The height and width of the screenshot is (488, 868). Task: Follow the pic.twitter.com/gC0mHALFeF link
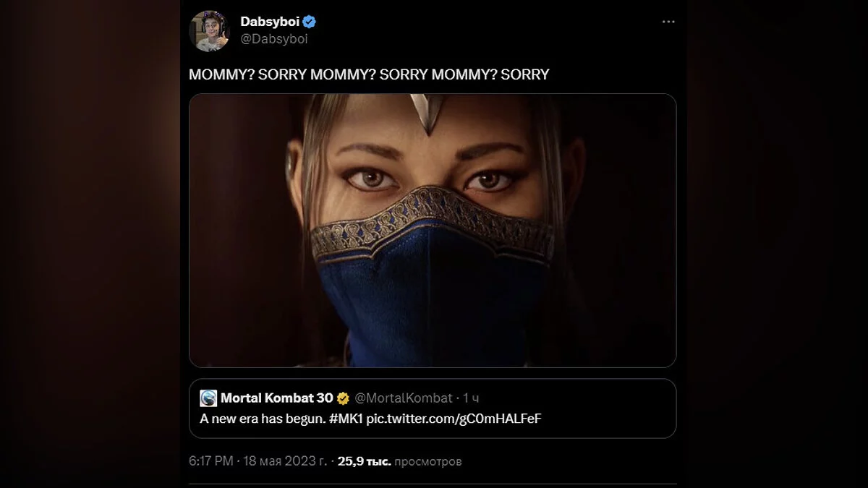click(x=454, y=419)
